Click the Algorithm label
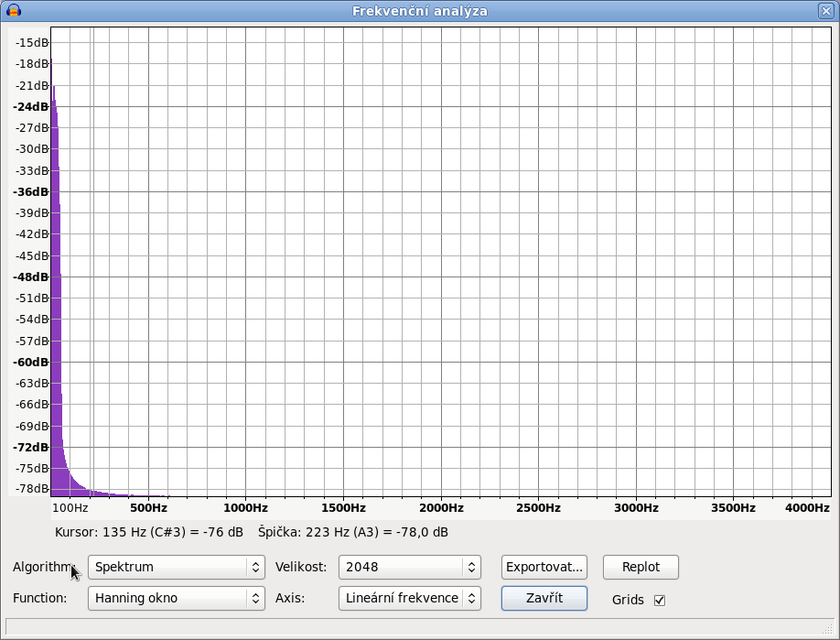The image size is (840, 640). [x=43, y=567]
